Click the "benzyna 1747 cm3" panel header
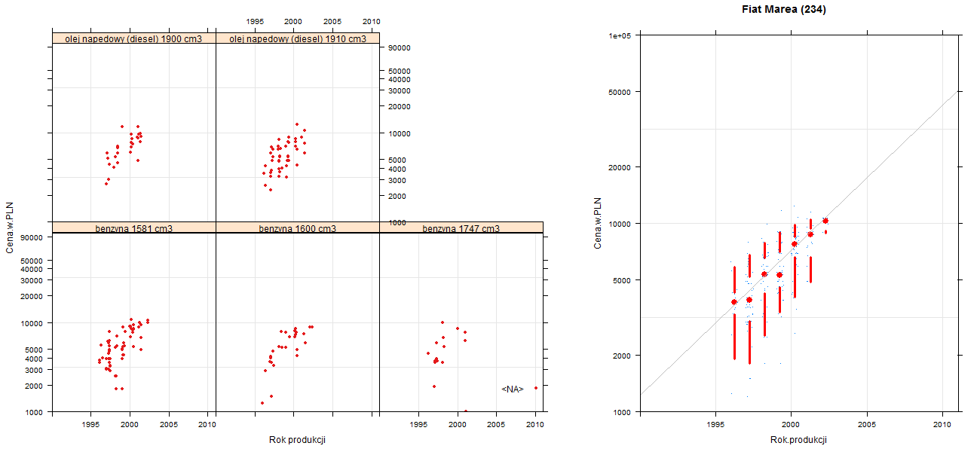 461,228
